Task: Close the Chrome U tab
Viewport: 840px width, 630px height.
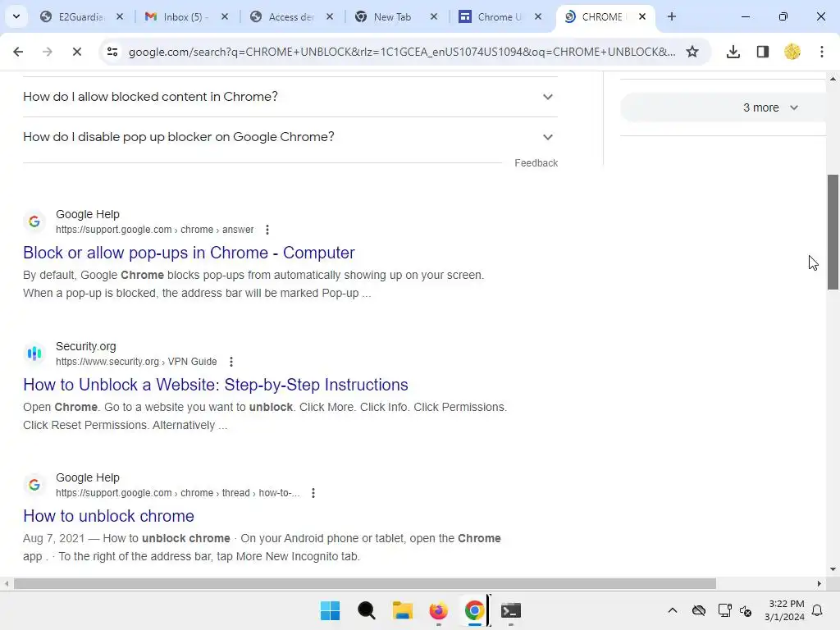Action: (538, 16)
